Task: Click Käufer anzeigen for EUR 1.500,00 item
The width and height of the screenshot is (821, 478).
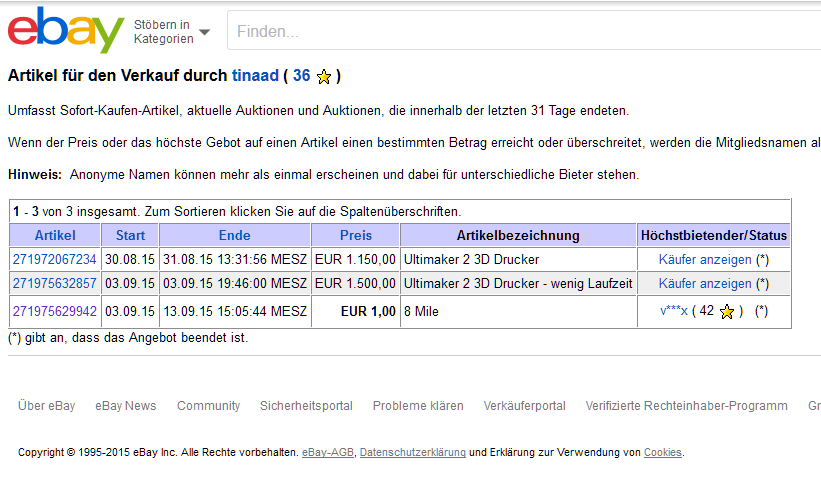Action: tap(705, 283)
